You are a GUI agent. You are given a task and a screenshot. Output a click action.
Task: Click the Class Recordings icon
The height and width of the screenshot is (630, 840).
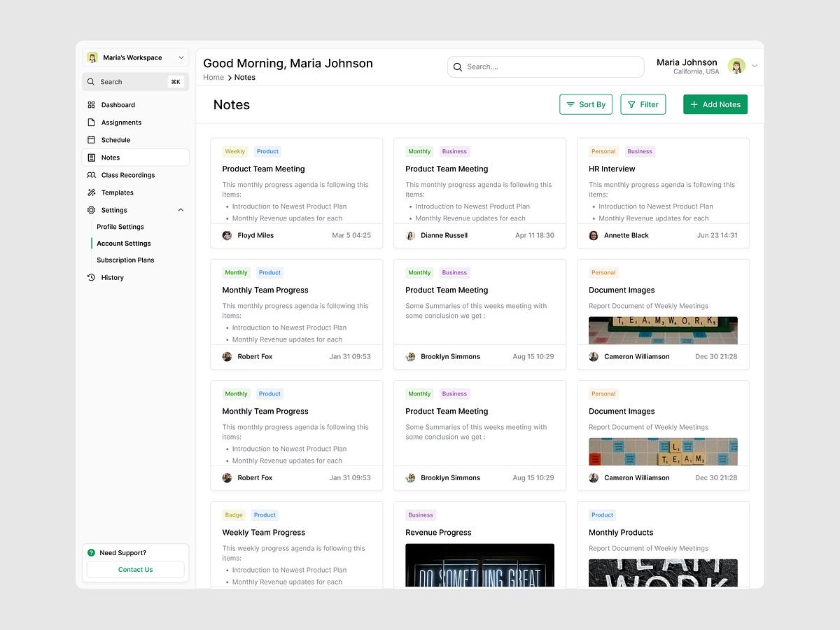[93, 174]
